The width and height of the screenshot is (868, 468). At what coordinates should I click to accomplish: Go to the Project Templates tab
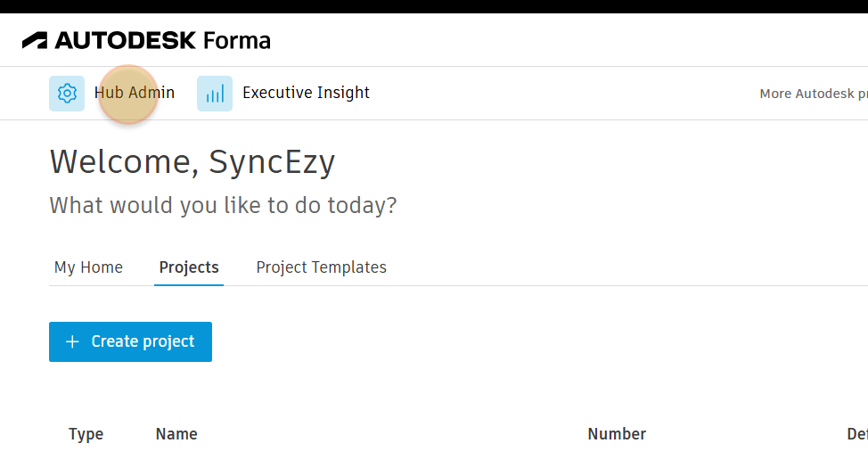tap(321, 267)
